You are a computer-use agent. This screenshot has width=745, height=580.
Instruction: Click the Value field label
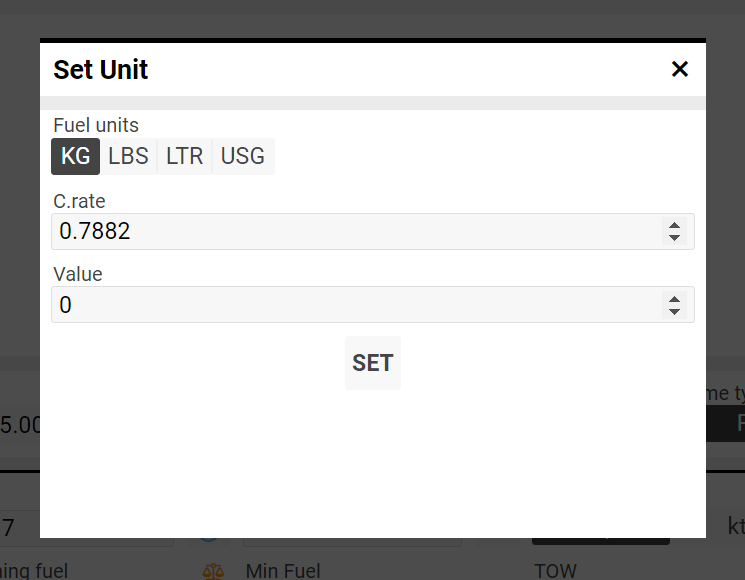point(78,274)
